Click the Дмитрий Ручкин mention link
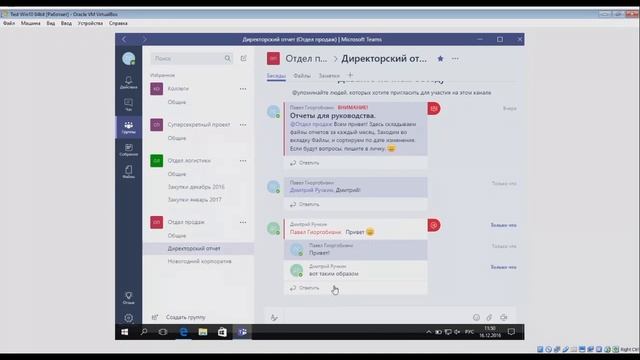Image resolution: width=640 pixels, height=360 pixels. click(x=311, y=190)
